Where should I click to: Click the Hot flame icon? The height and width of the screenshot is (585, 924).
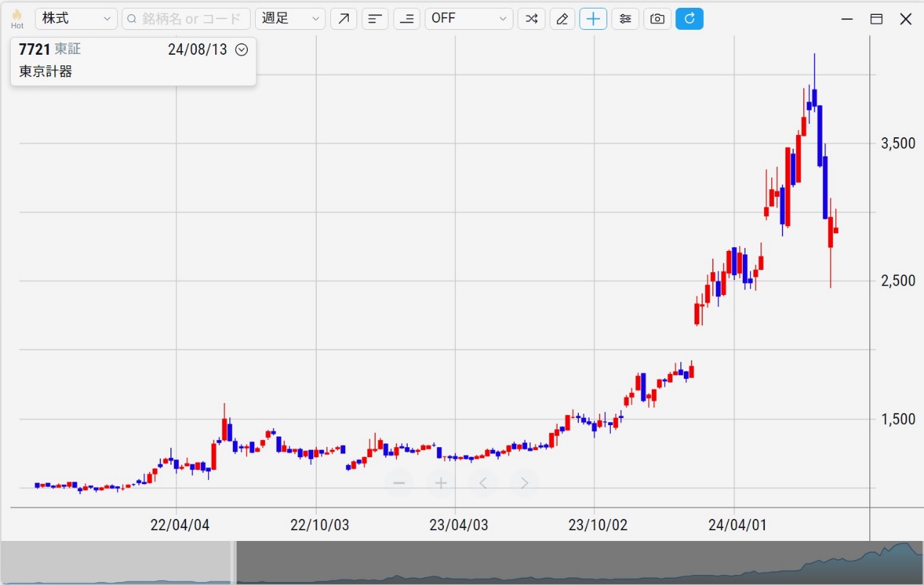pos(17,18)
